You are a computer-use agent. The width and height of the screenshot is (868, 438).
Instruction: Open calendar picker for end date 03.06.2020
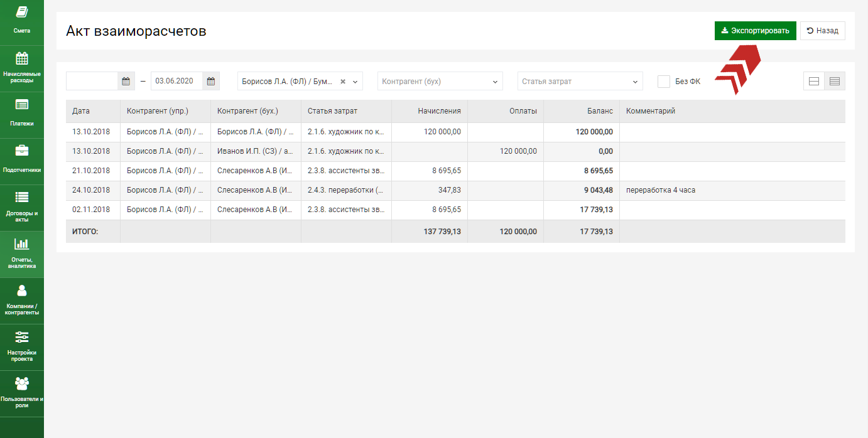211,81
